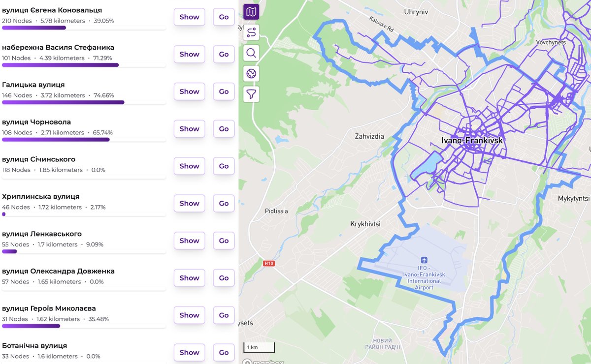This screenshot has height=364, width=591.
Task: Click the Krykhivtsi map label
Action: point(365,224)
